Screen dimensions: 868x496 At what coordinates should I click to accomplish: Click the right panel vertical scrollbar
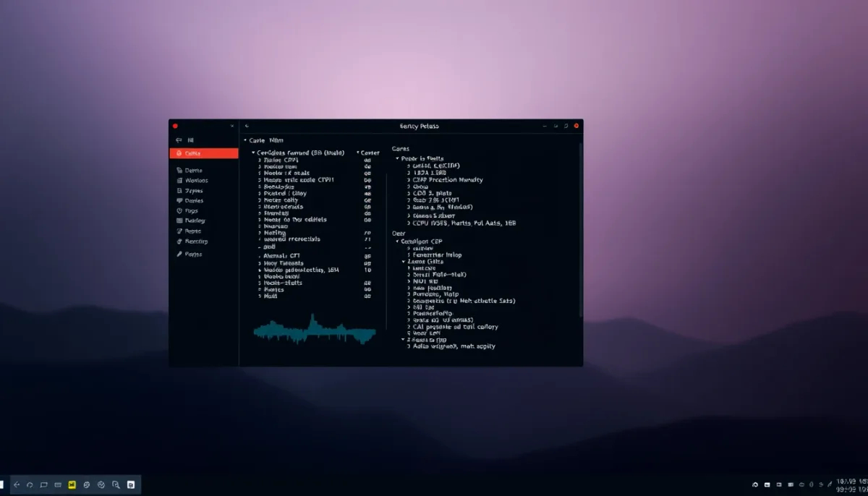pyautogui.click(x=580, y=231)
